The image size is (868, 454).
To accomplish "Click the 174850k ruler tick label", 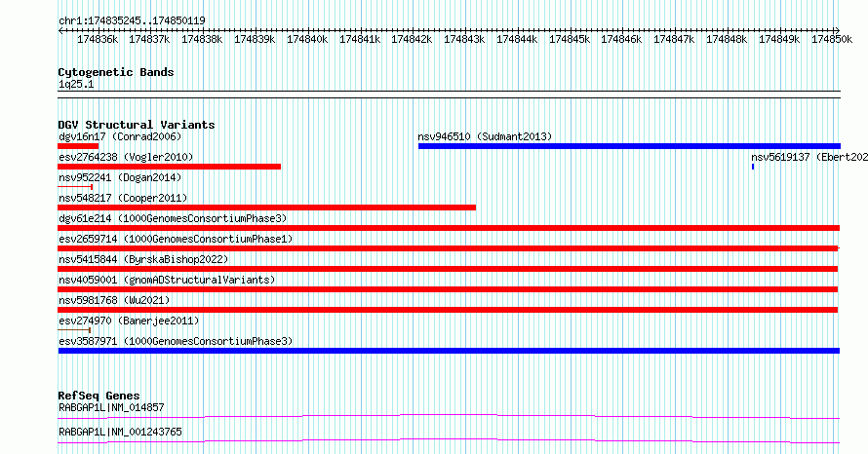I will point(832,39).
